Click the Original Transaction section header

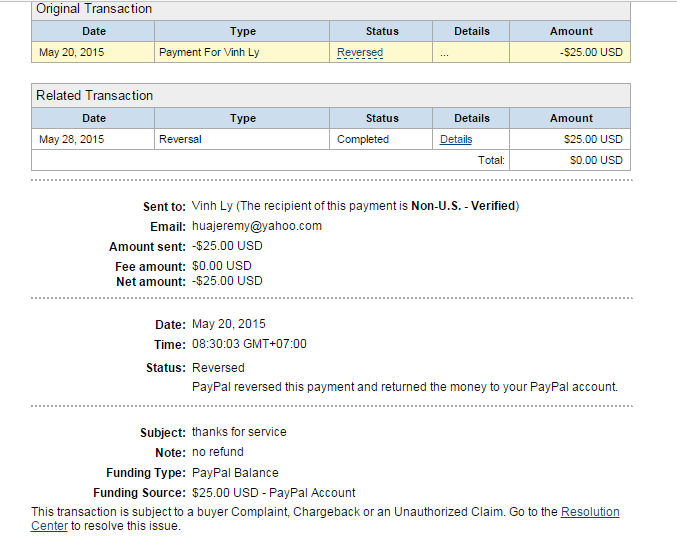(x=94, y=9)
